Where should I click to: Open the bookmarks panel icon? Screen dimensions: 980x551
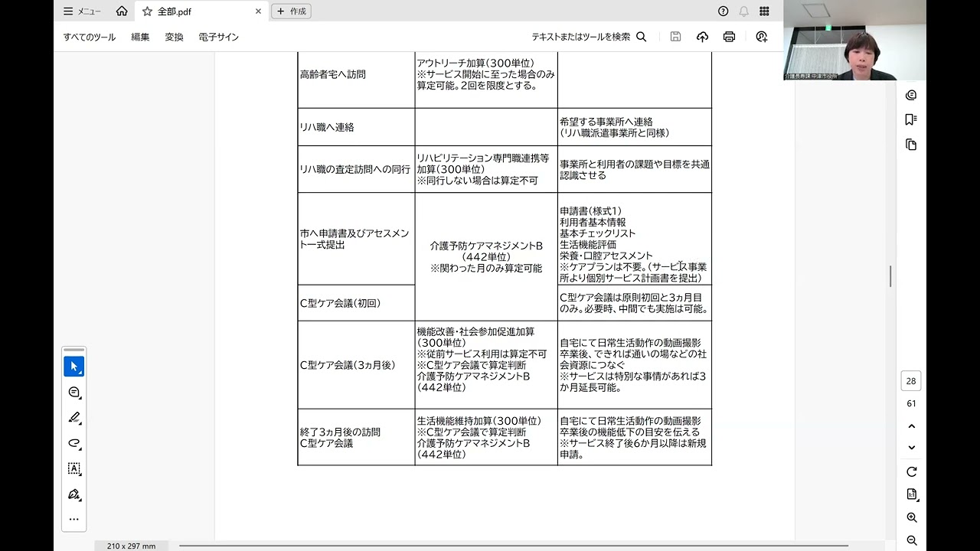(911, 119)
